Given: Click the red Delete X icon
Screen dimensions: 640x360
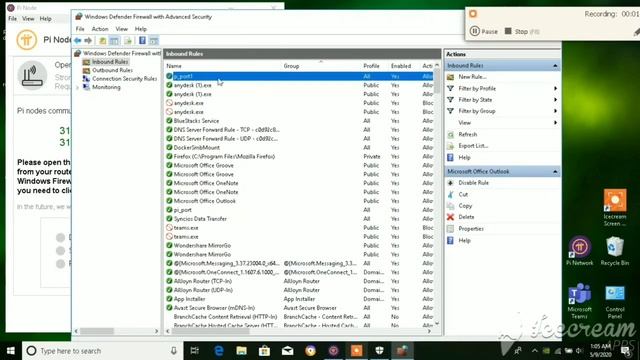Looking at the screenshot, I should pos(451,217).
